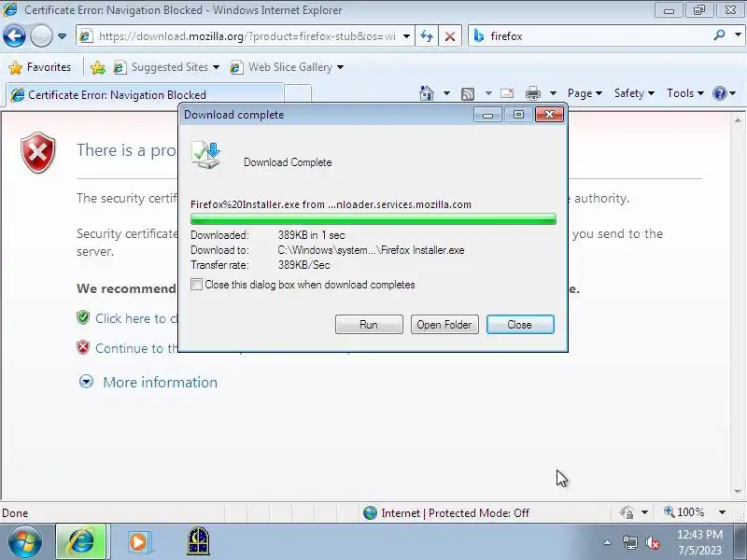The width and height of the screenshot is (747, 560).
Task: Click the Home icon in command bar
Action: point(427,93)
